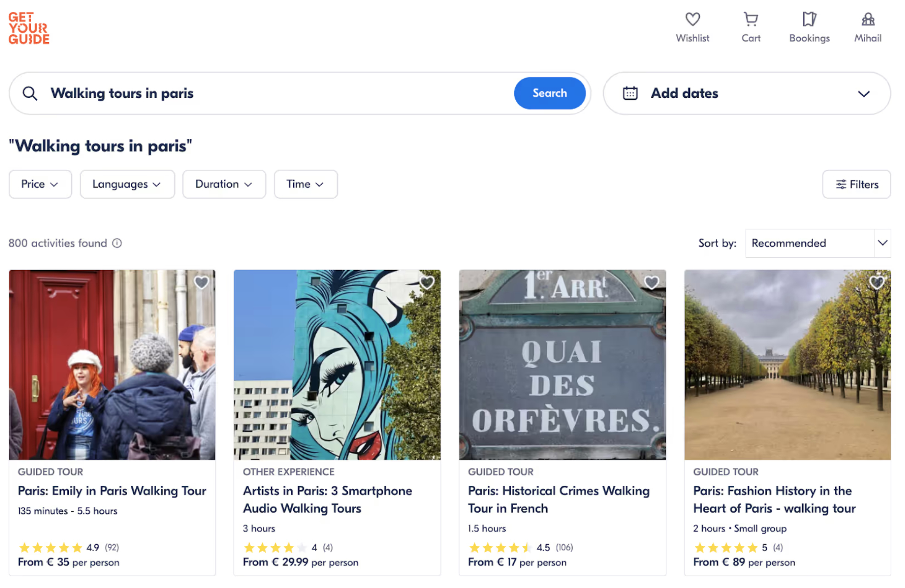Click the GetYourGuide logo

click(x=28, y=28)
